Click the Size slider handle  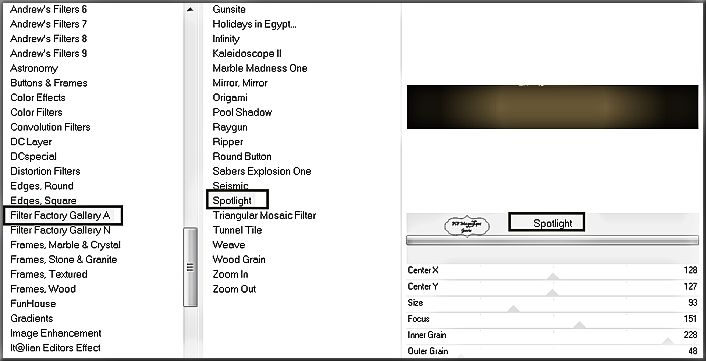pos(513,308)
